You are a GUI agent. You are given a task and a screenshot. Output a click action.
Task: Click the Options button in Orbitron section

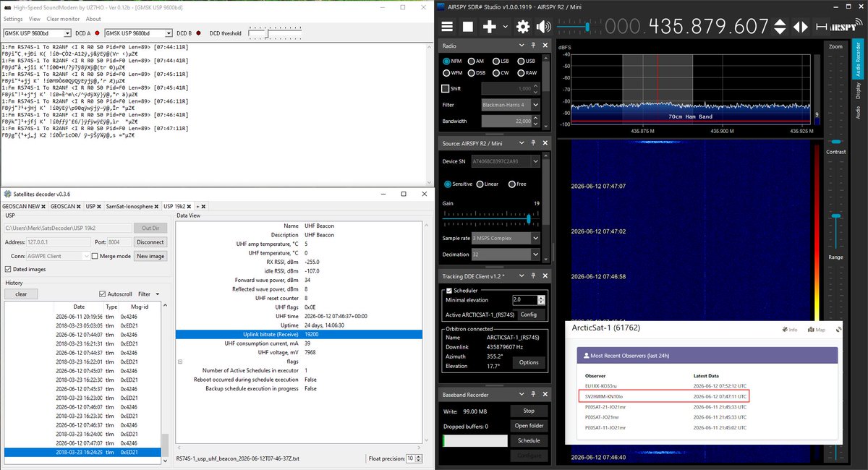click(x=529, y=362)
